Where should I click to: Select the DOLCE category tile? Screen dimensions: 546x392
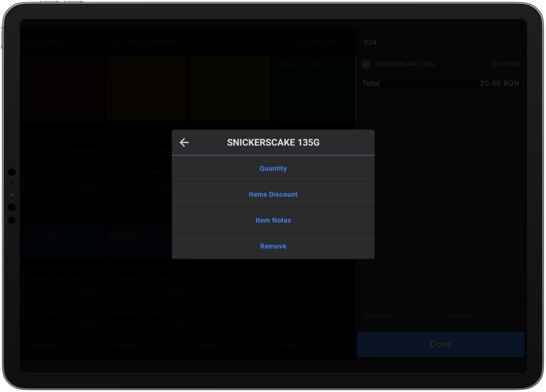click(63, 244)
